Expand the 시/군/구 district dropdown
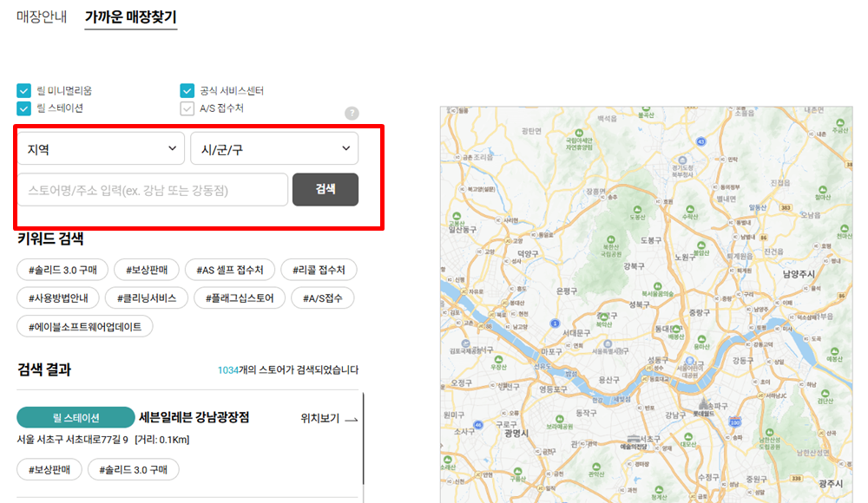The image size is (868, 503). coord(274,148)
